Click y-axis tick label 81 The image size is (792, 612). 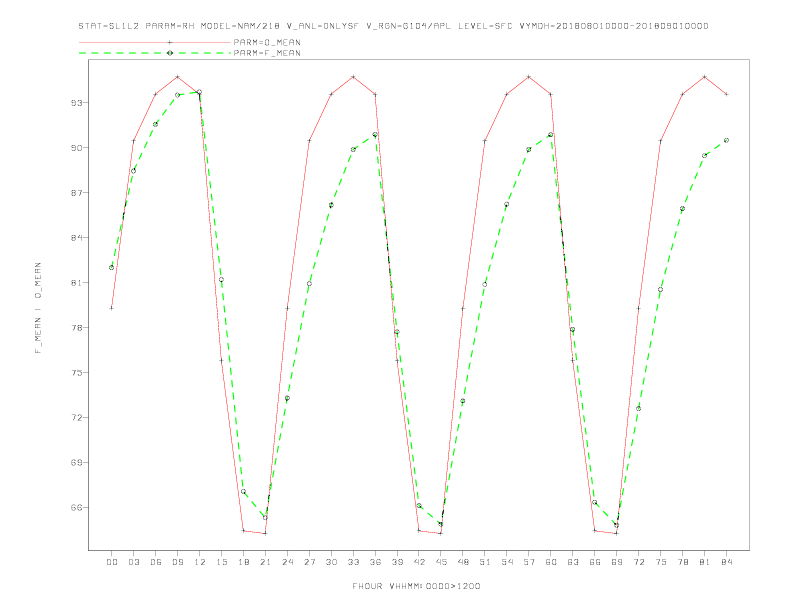coord(77,282)
